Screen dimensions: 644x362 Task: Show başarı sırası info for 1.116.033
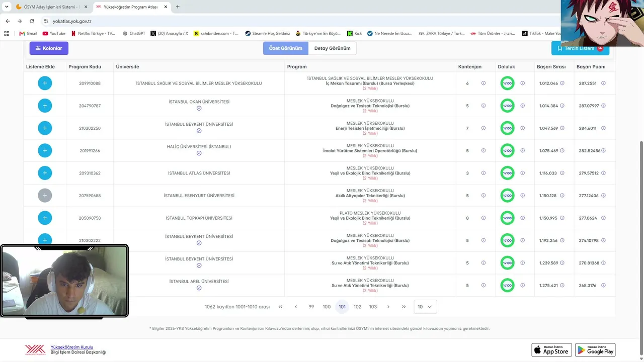click(x=562, y=173)
